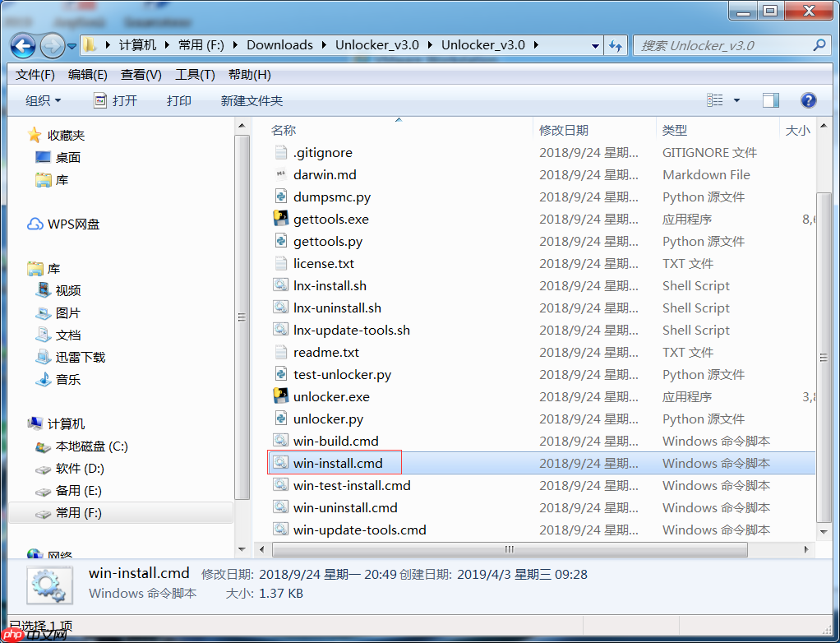Toggle the preview pane button
The height and width of the screenshot is (643, 840).
[x=770, y=100]
